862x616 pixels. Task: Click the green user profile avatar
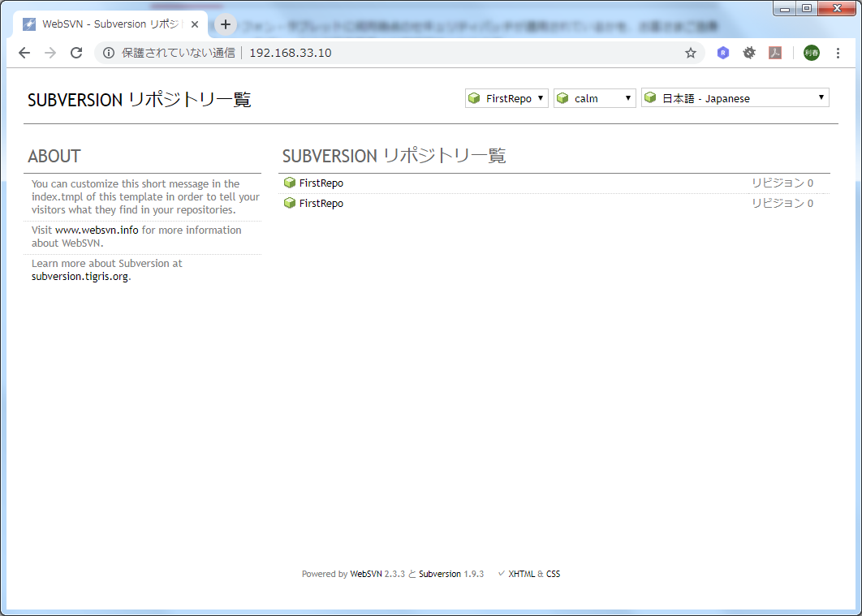pyautogui.click(x=812, y=53)
